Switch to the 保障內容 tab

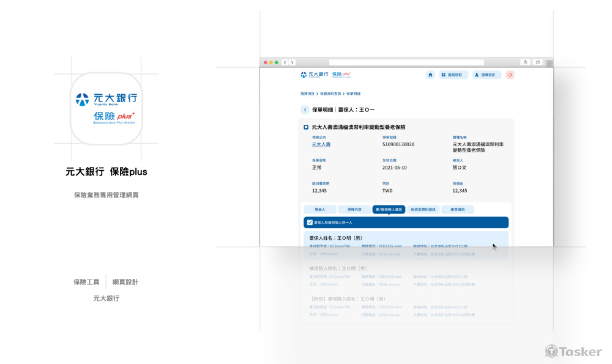pos(354,209)
